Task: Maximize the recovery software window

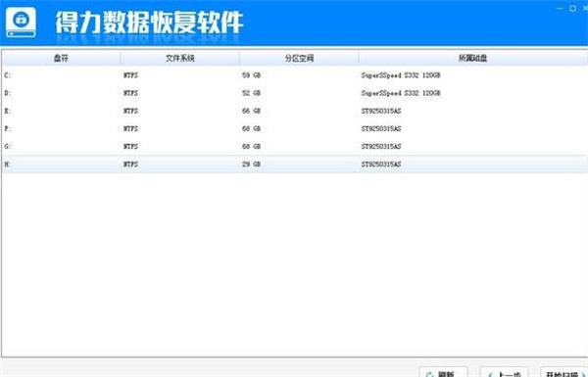Action: 573,8
